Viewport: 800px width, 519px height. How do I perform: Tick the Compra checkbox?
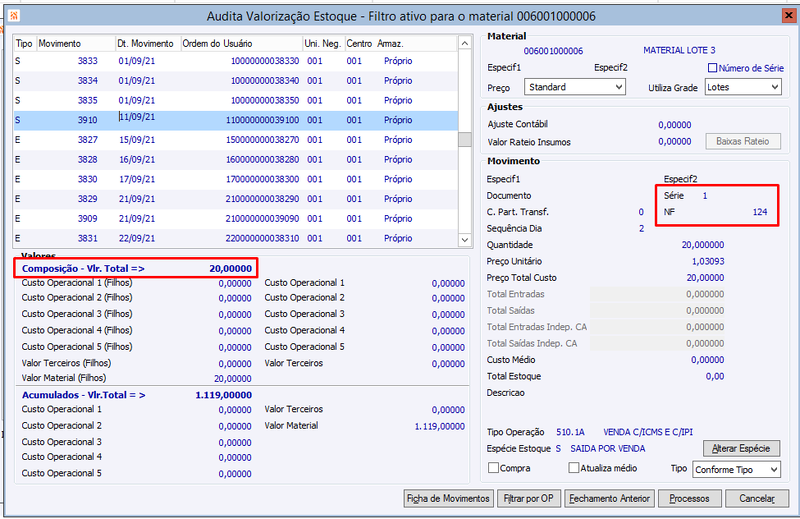493,467
